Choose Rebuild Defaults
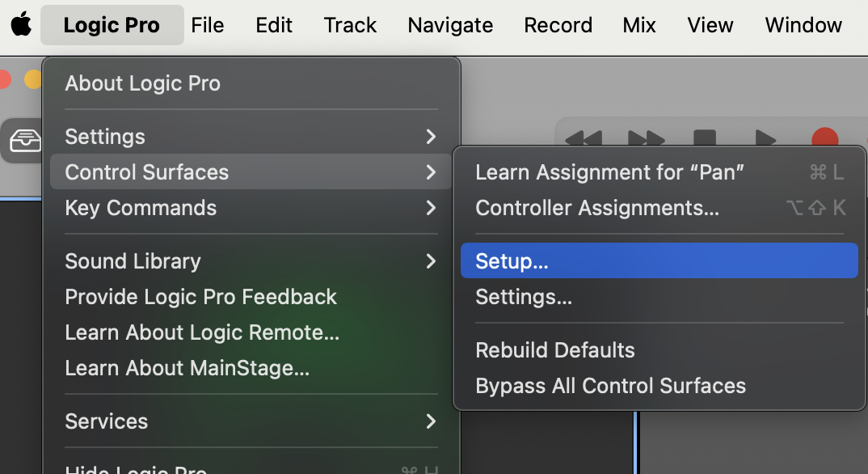This screenshot has width=868, height=474. click(659, 350)
